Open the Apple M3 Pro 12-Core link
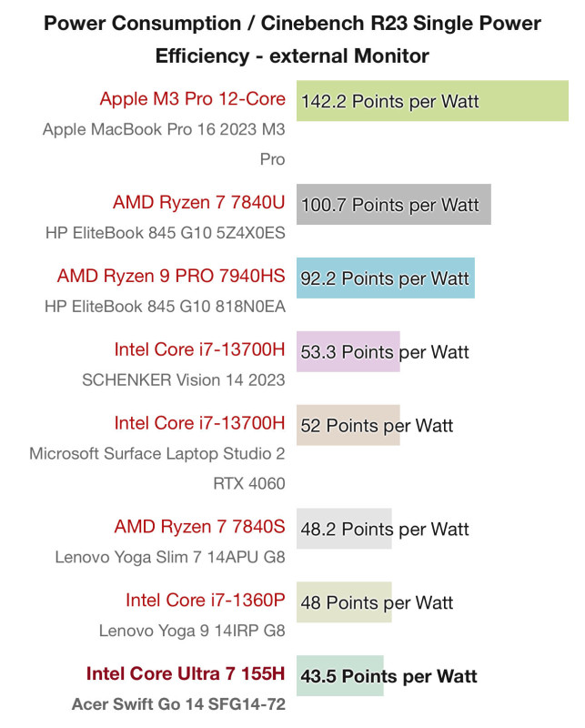The image size is (585, 728). point(192,99)
